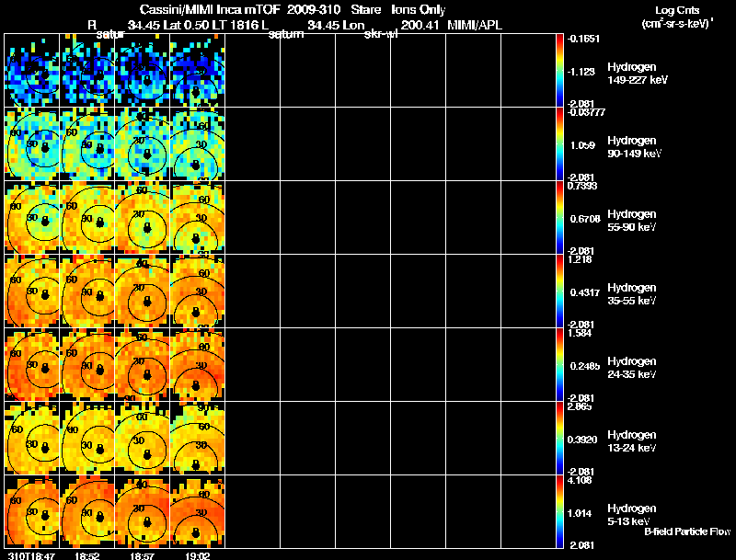Image resolution: width=736 pixels, height=560 pixels.
Task: Inspect the Hydrogen 5-13 keV image at 18:52
Action: click(87, 511)
